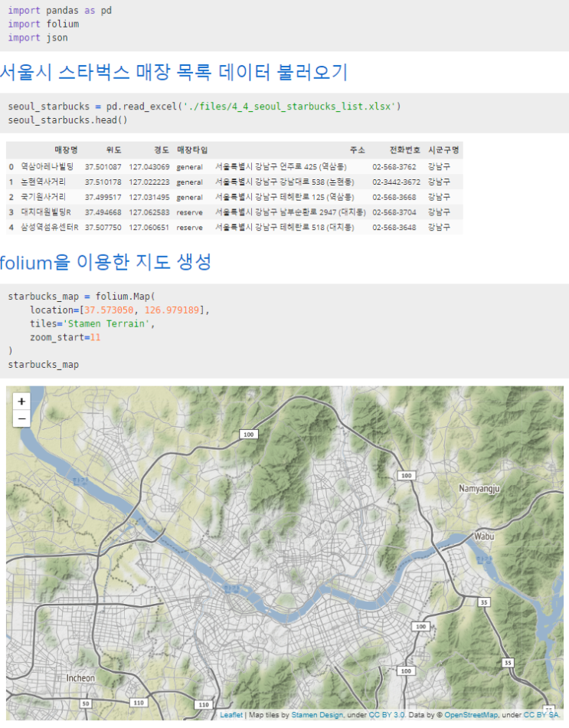
Task: Click phone number 02-568-3704
Action: [394, 212]
